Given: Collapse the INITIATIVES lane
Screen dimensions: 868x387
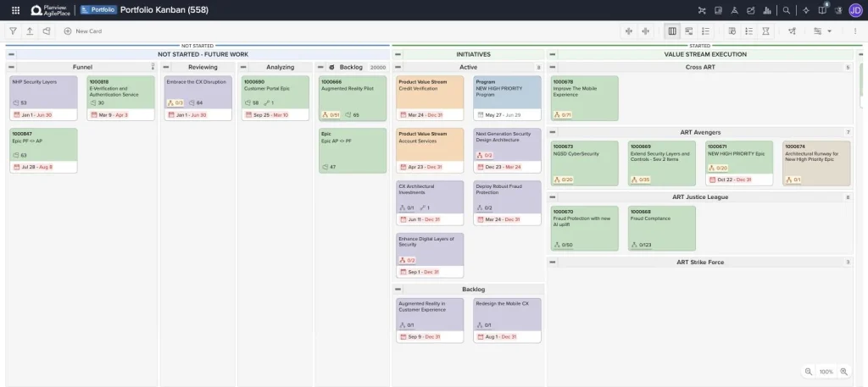Looking at the screenshot, I should click(x=398, y=54).
